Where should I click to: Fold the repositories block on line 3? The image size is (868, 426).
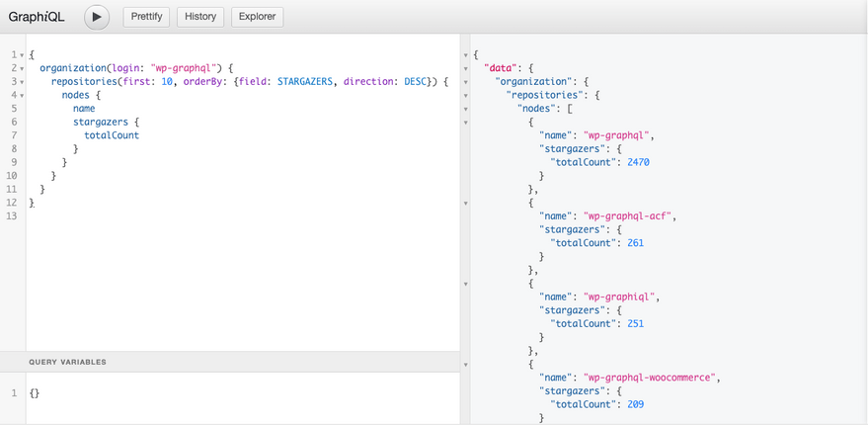(22, 82)
